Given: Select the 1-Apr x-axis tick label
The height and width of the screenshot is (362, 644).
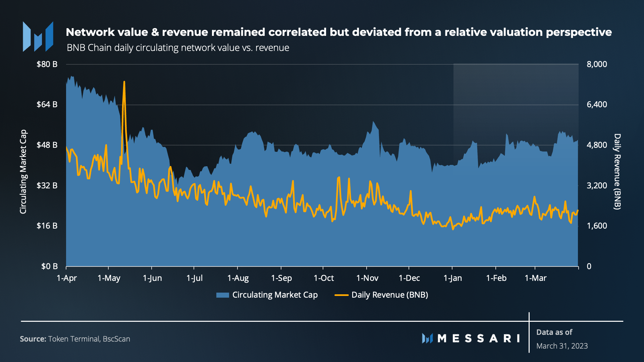Looking at the screenshot, I should [67, 278].
